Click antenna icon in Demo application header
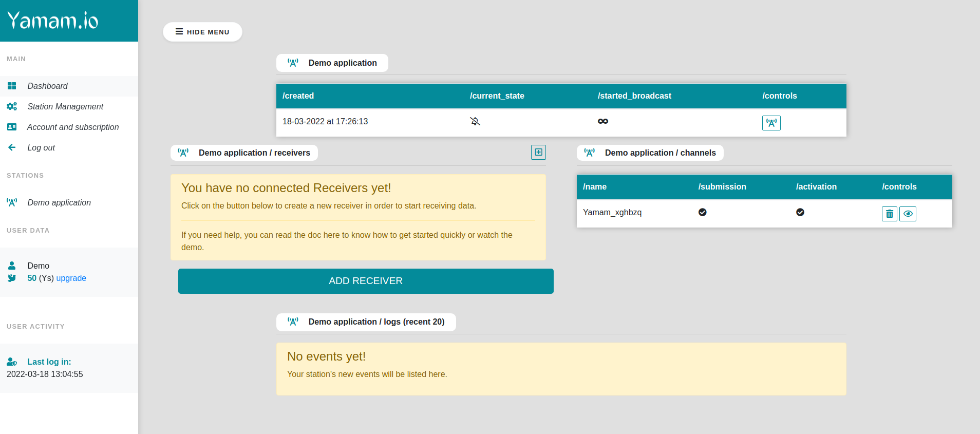 (x=293, y=63)
